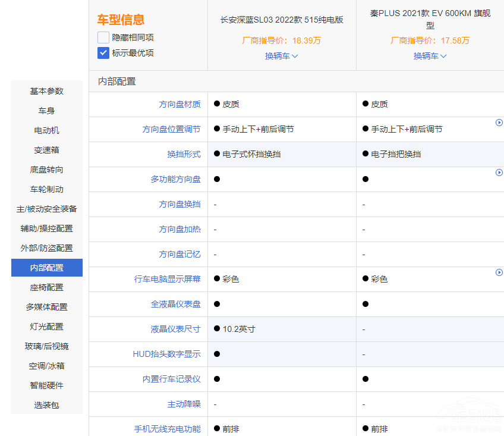
Task: Click the 手机无线充电功能 link
Action: pos(167,429)
